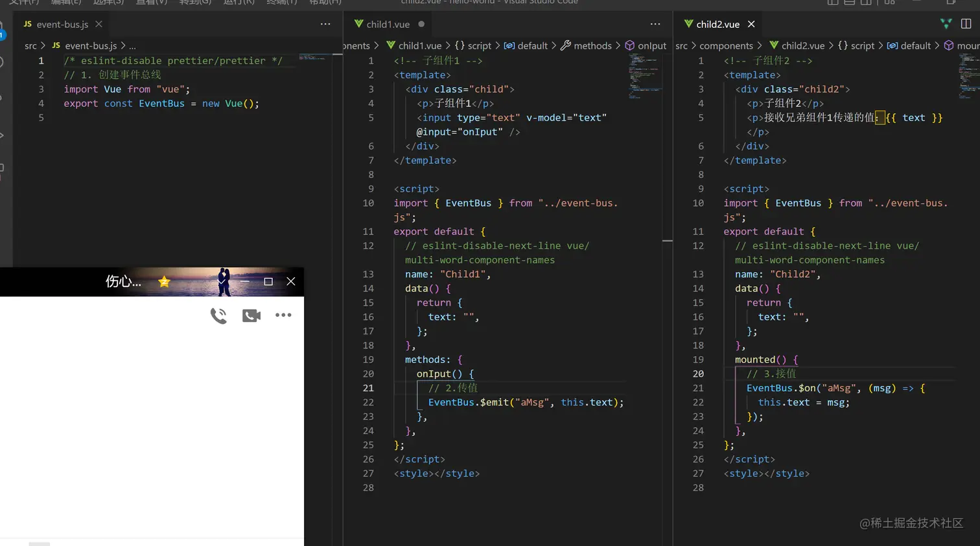Split the child2.vue editor to the right

[x=966, y=24]
